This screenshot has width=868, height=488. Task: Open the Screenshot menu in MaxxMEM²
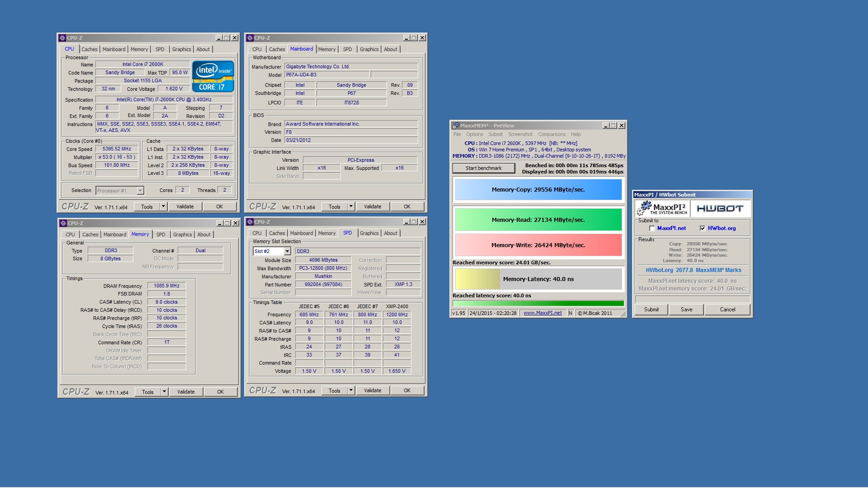[x=520, y=134]
